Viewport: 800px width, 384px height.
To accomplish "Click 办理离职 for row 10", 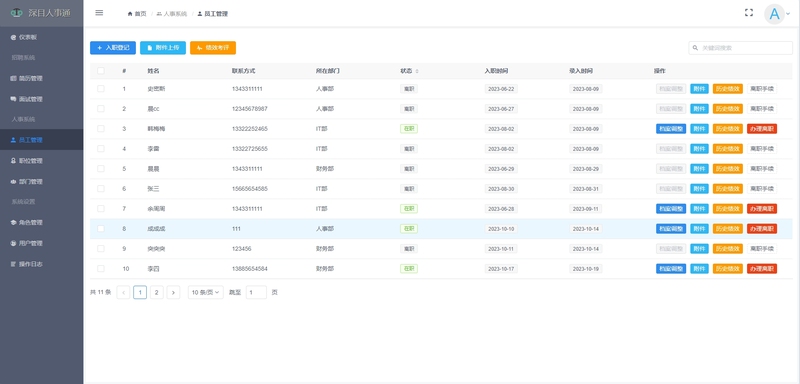I will click(762, 268).
